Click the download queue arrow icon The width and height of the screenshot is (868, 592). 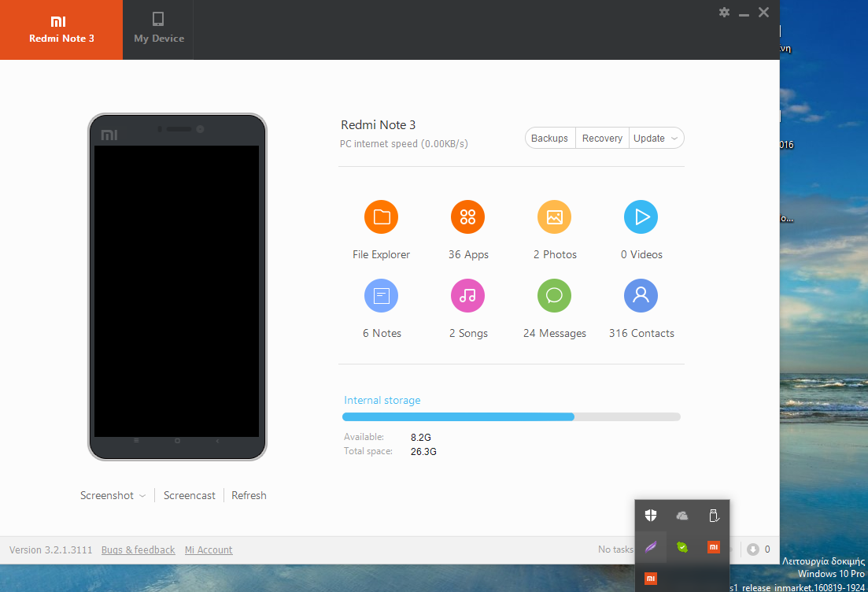click(753, 549)
